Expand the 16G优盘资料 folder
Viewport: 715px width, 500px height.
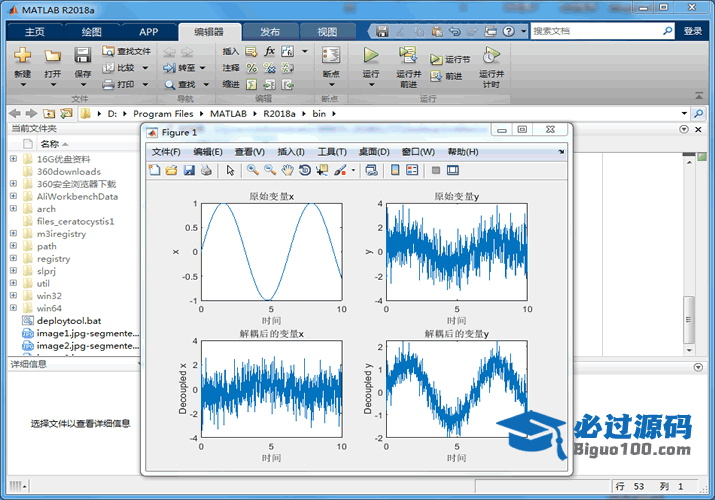pos(13,159)
